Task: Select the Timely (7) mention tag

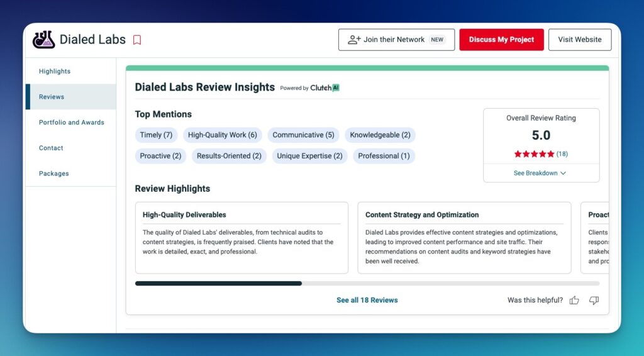Action: [x=156, y=135]
